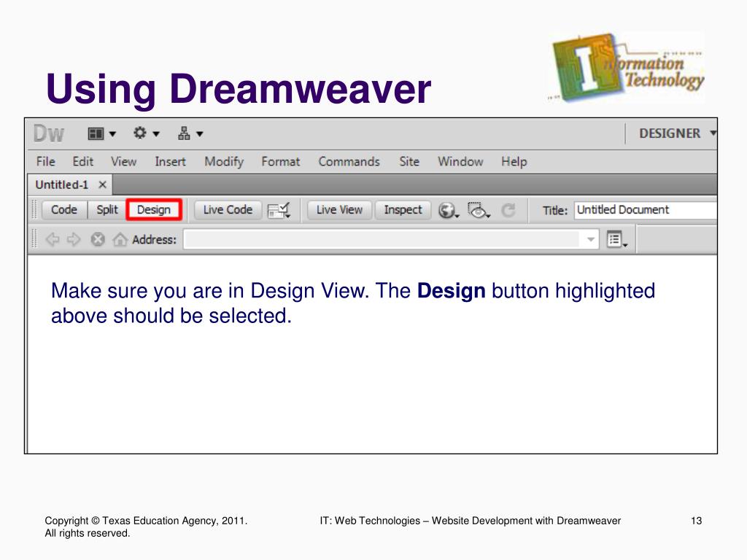Click the browser Back arrow icon
This screenshot has width=747, height=560.
click(x=53, y=239)
